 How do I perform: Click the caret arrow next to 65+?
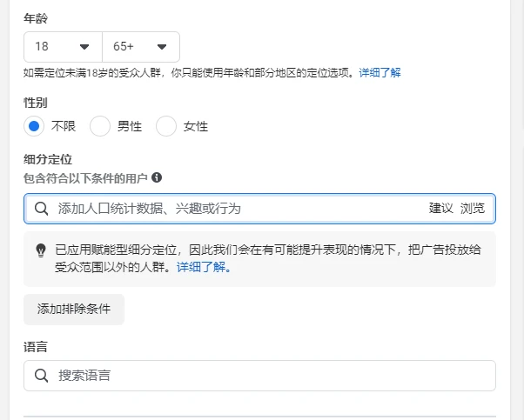162,47
